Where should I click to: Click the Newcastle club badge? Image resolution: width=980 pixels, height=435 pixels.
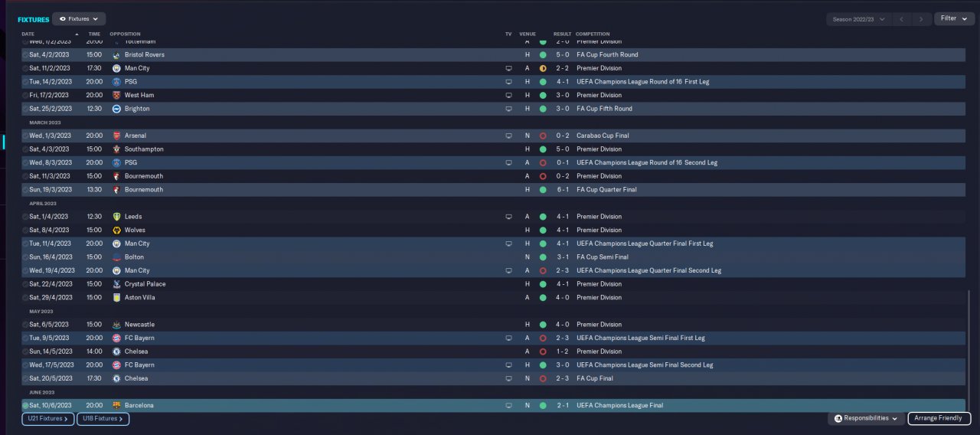pos(116,325)
